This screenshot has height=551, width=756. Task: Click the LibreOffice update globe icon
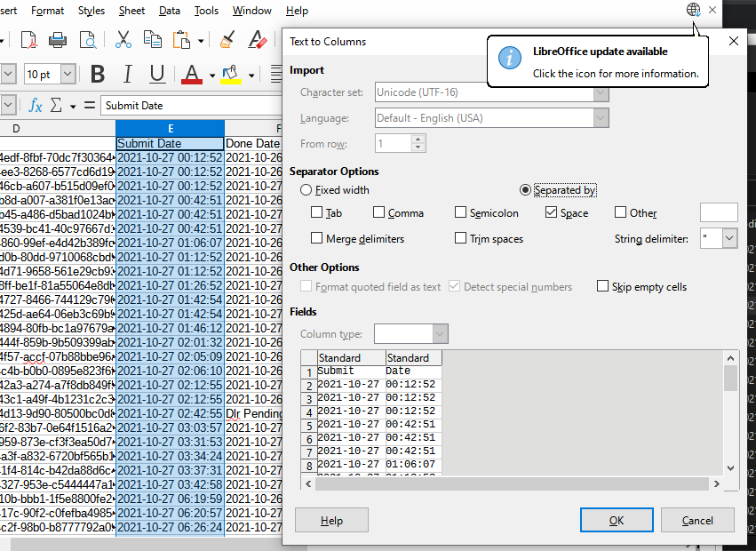coord(693,10)
